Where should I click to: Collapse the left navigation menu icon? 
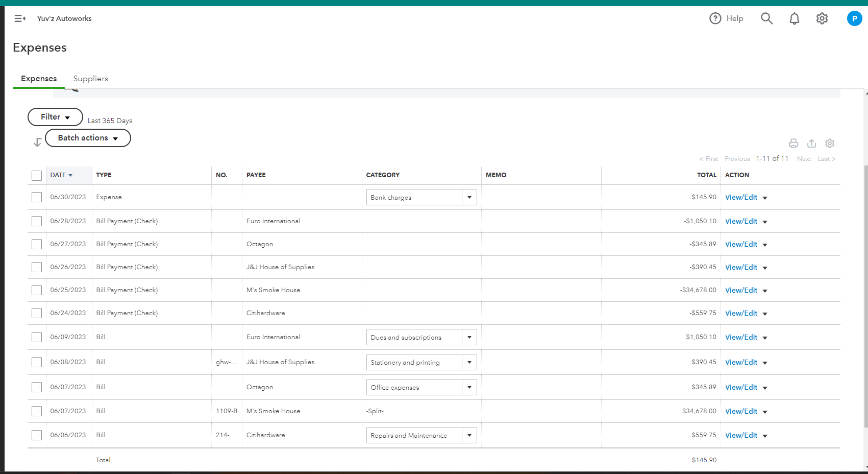pos(20,18)
